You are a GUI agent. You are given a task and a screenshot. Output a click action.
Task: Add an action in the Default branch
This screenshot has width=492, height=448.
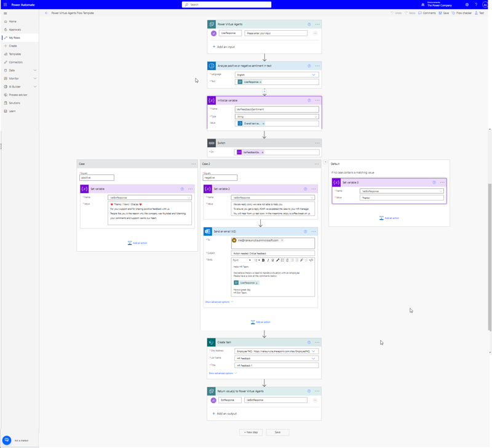(x=389, y=218)
